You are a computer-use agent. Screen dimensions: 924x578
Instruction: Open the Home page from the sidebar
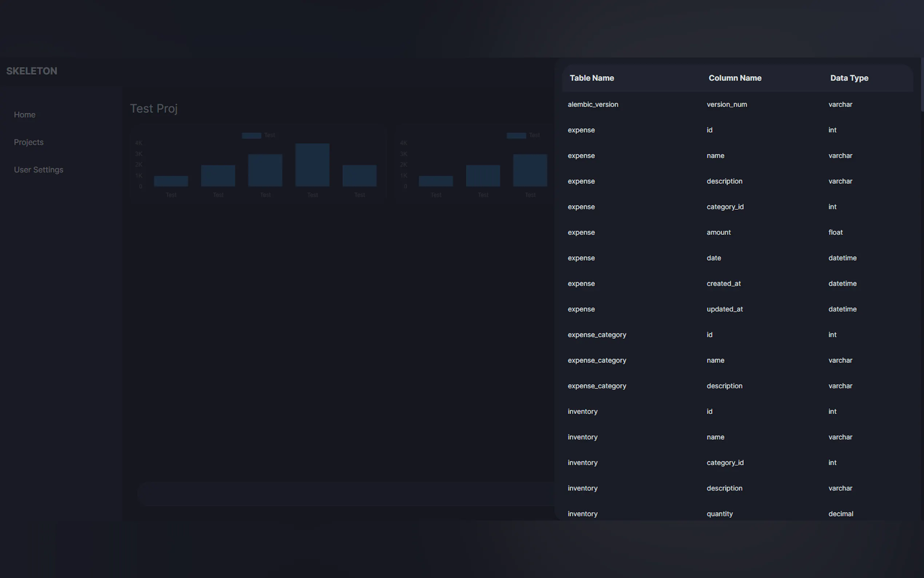click(x=25, y=115)
